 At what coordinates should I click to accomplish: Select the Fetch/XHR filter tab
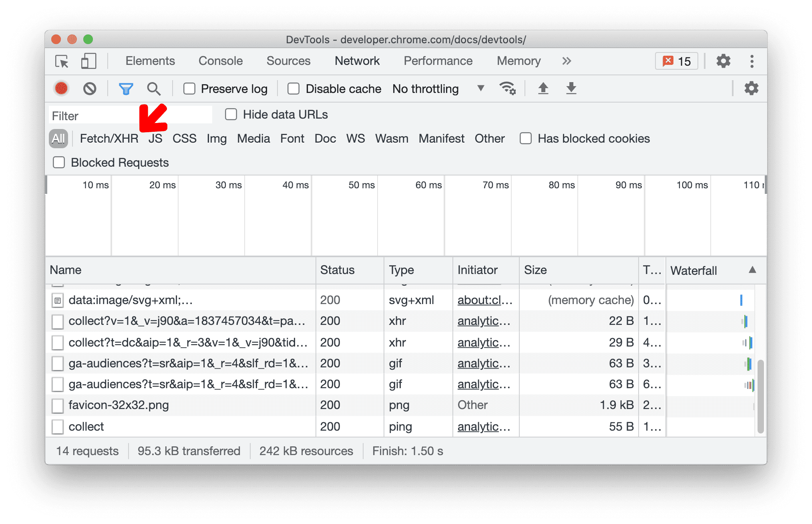pos(108,138)
